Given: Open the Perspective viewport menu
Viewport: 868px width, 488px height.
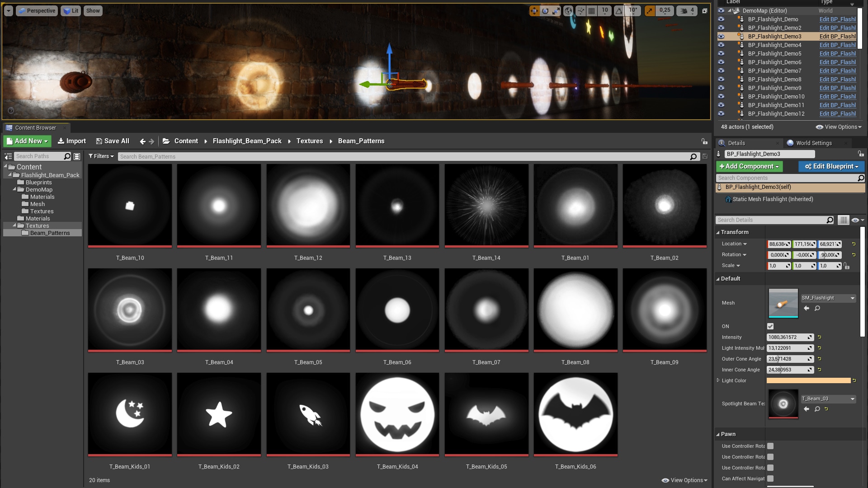Looking at the screenshot, I should tap(36, 10).
